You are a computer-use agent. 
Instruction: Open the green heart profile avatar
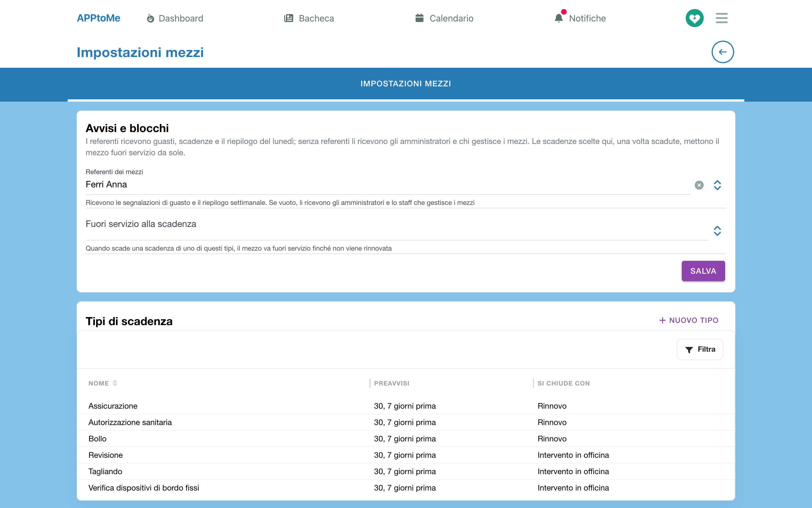click(694, 18)
